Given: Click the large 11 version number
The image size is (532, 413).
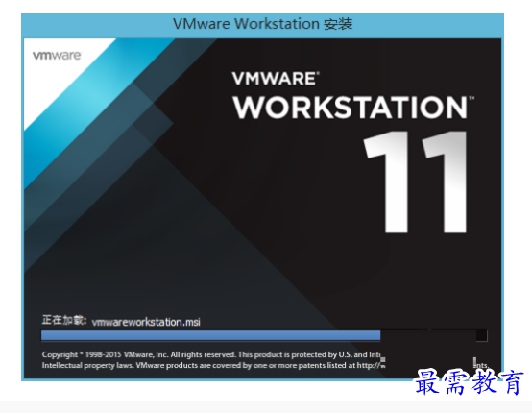Looking at the screenshot, I should [415, 182].
